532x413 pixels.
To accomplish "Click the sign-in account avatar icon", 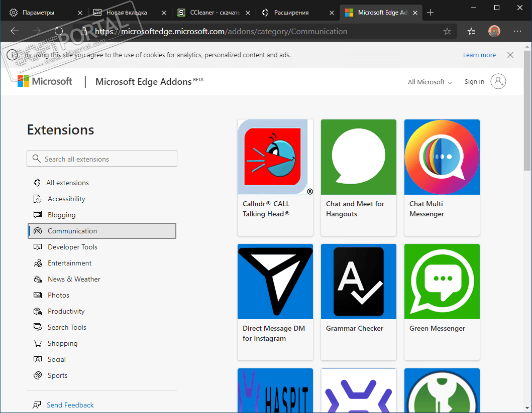I will coord(498,81).
